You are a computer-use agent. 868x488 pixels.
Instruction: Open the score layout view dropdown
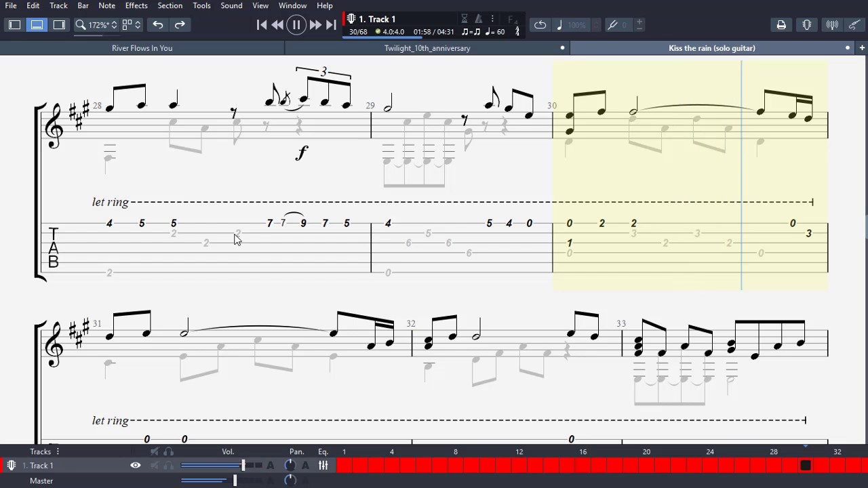[x=132, y=25]
